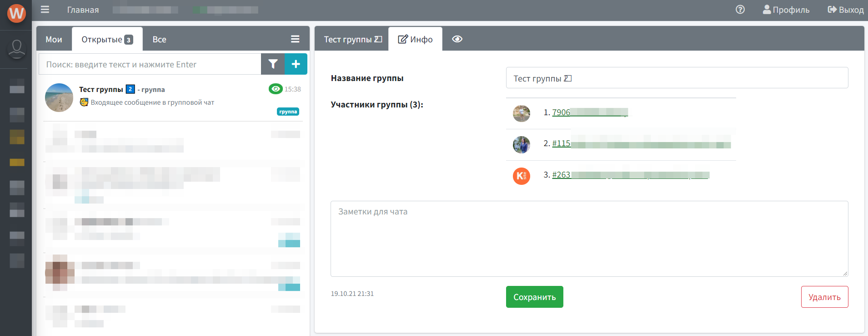Open participant link starting with 7906
Image resolution: width=868 pixels, height=336 pixels.
561,112
